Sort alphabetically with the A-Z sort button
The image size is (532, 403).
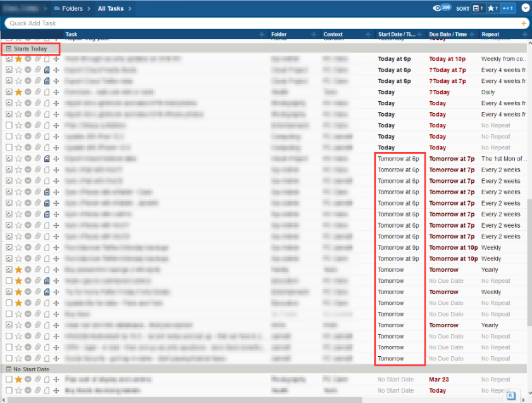coord(507,8)
